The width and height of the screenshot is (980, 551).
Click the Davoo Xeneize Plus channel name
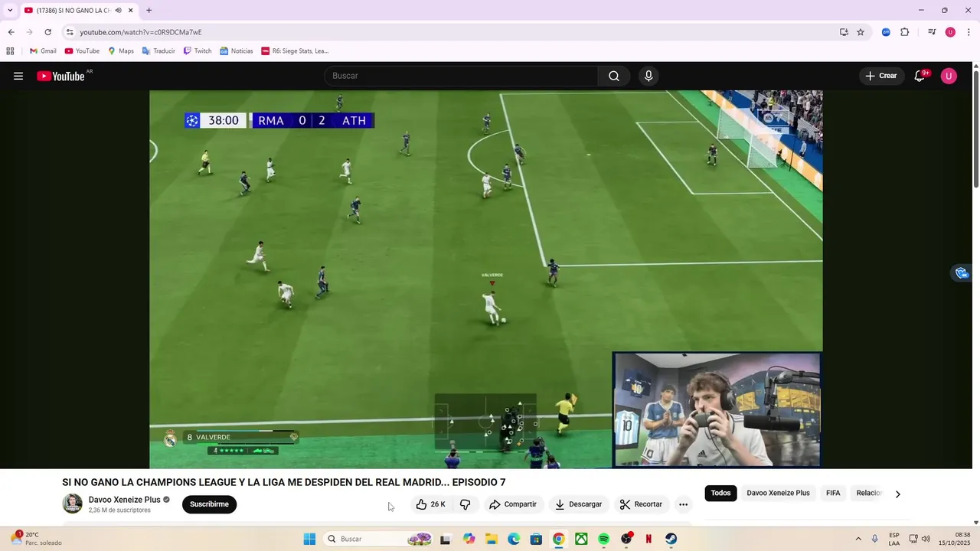125,500
